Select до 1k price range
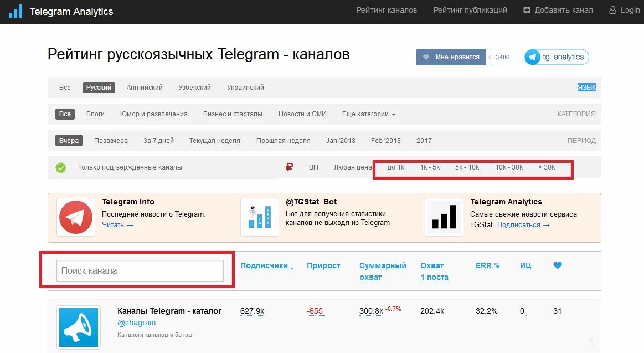Image resolution: width=644 pixels, height=353 pixels. (x=396, y=167)
